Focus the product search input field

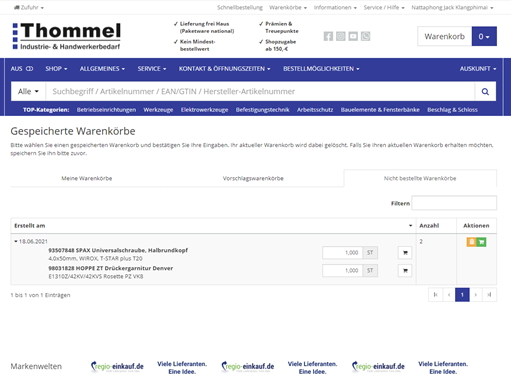(260, 91)
